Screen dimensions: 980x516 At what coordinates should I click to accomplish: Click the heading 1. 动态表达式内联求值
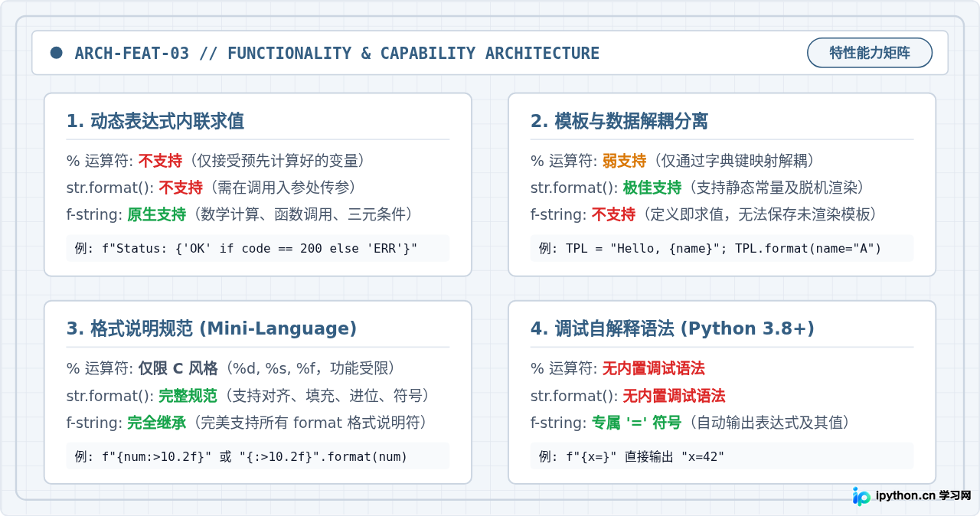(155, 121)
